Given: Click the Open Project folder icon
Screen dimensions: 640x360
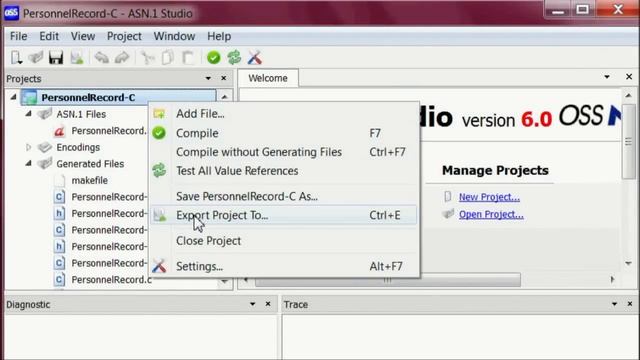Looking at the screenshot, I should click(448, 214).
